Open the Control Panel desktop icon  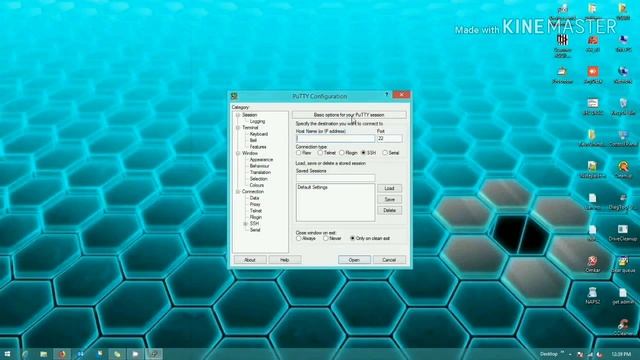623,139
